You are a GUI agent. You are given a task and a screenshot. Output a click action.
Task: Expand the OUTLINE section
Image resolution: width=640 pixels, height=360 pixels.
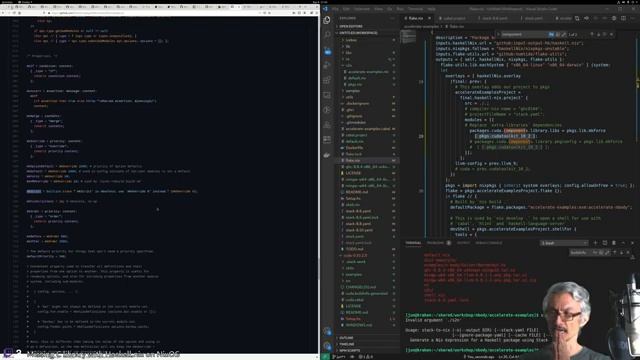point(367,338)
